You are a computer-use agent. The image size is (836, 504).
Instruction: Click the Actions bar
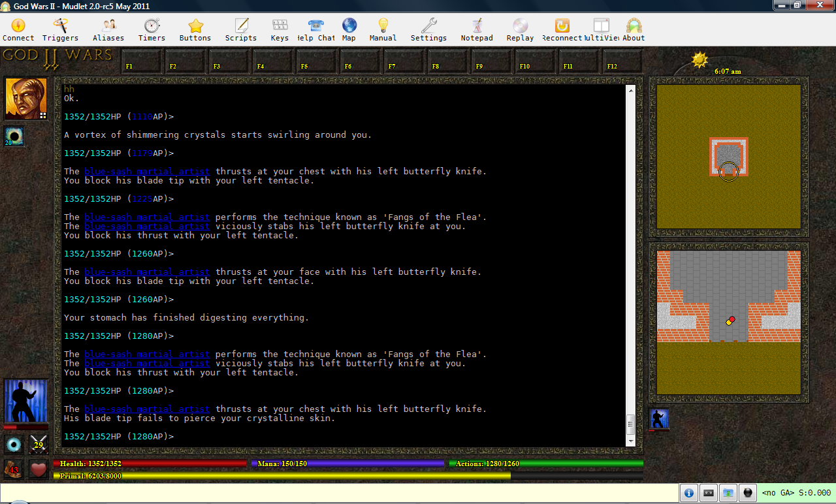546,464
